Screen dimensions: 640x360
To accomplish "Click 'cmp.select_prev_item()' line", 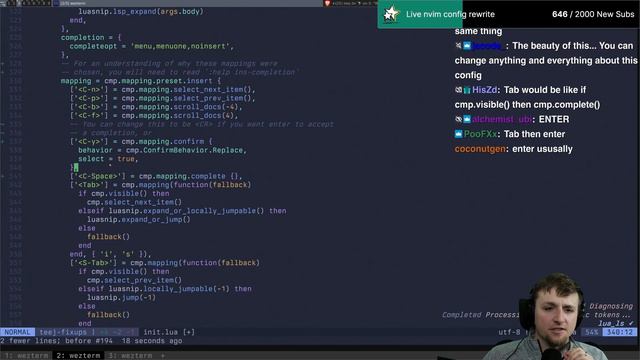I will coord(134,280).
